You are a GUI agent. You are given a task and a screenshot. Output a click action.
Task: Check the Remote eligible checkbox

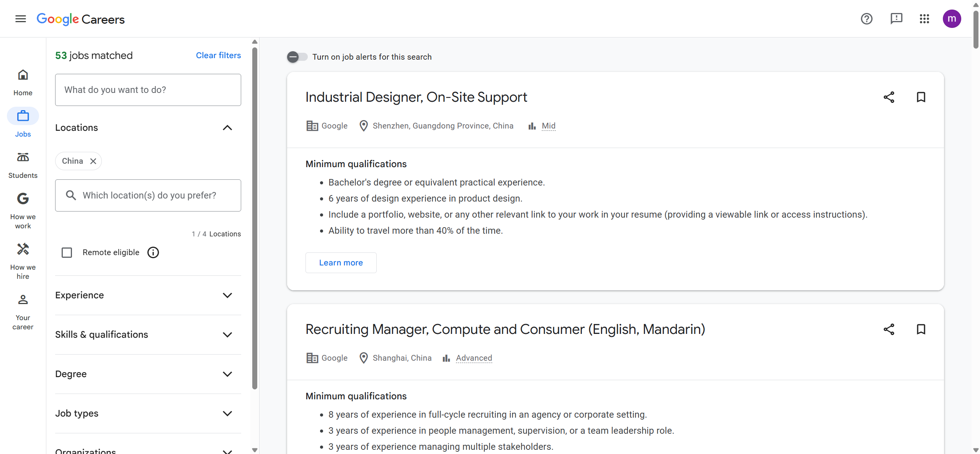67,252
